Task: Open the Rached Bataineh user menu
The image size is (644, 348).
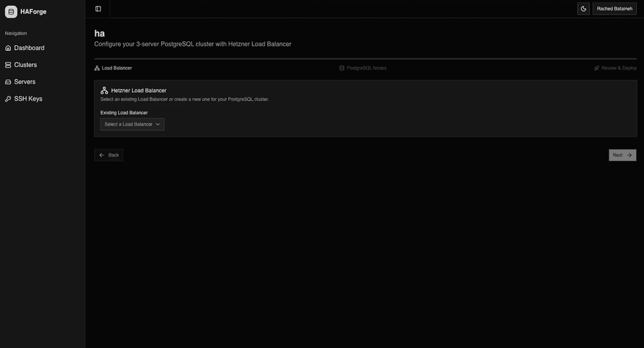Action: 614,8
